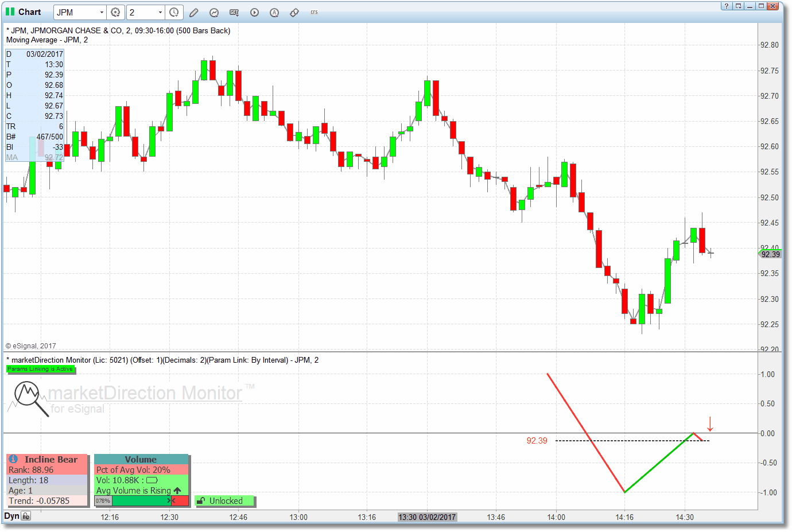Click the 13:30 03/02/2017 time marker
Screen dimensions: 792x532
pyautogui.click(x=427, y=517)
